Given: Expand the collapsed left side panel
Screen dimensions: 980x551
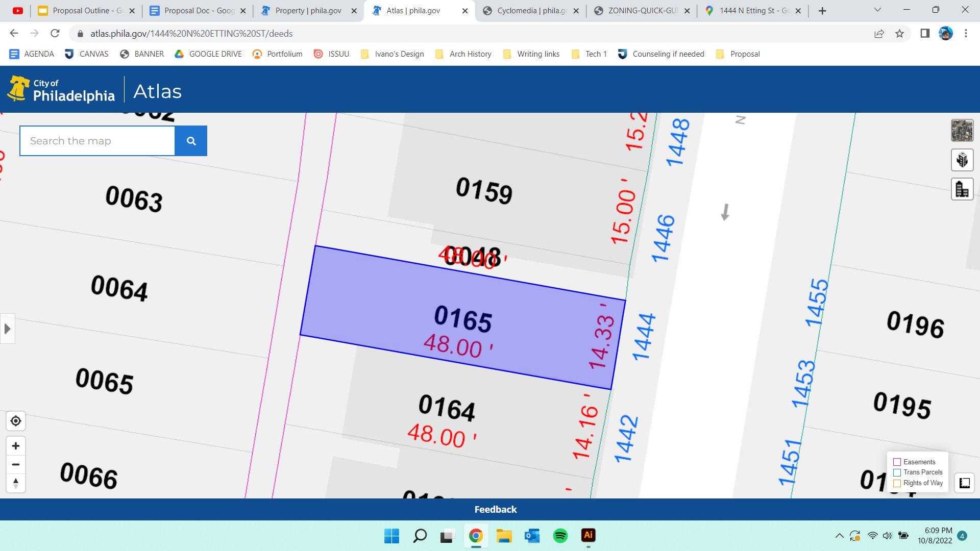Looking at the screenshot, I should coord(7,329).
